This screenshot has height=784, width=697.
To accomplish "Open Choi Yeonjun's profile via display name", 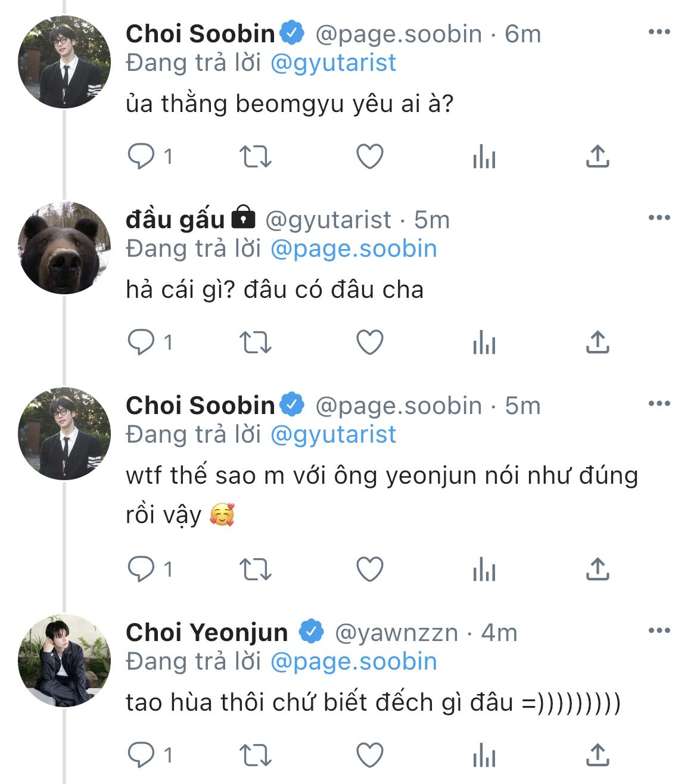I will 207,632.
